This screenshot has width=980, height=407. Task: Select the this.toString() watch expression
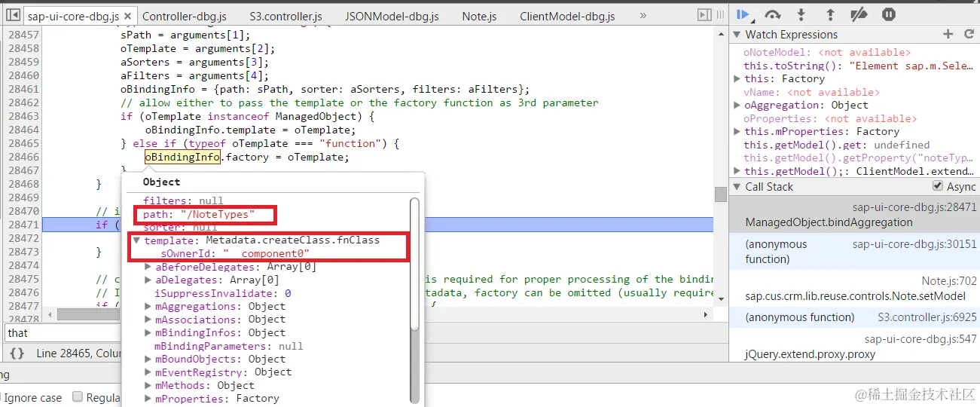859,66
